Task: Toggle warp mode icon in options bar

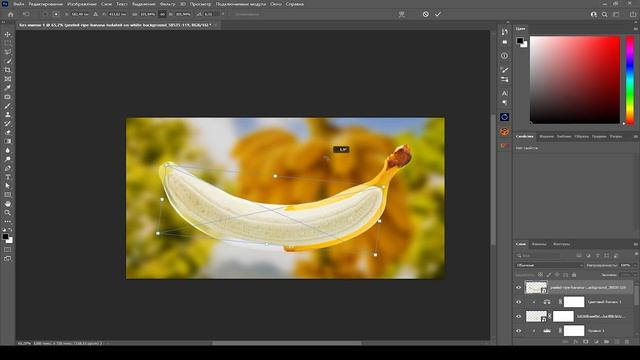Action: [402, 14]
